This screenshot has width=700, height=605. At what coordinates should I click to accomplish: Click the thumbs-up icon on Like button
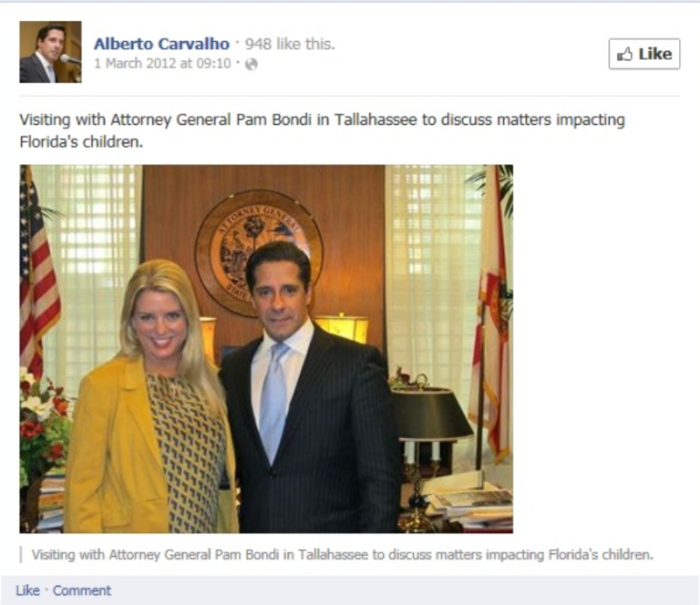pyautogui.click(x=624, y=55)
